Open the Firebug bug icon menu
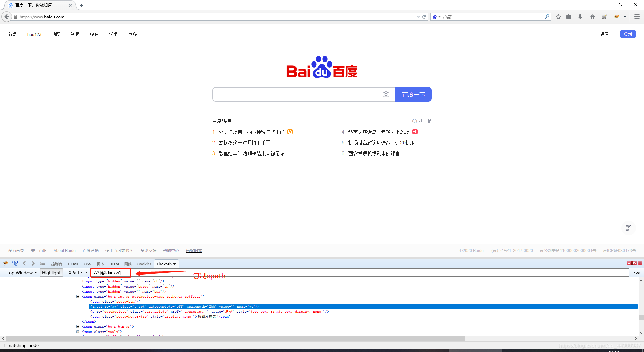 pos(6,263)
